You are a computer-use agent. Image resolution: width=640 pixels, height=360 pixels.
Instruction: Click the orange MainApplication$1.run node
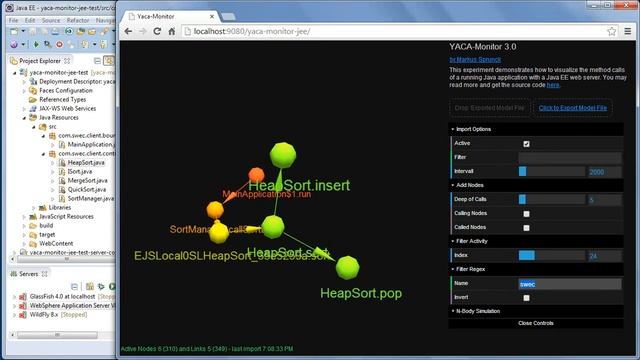coord(256,175)
